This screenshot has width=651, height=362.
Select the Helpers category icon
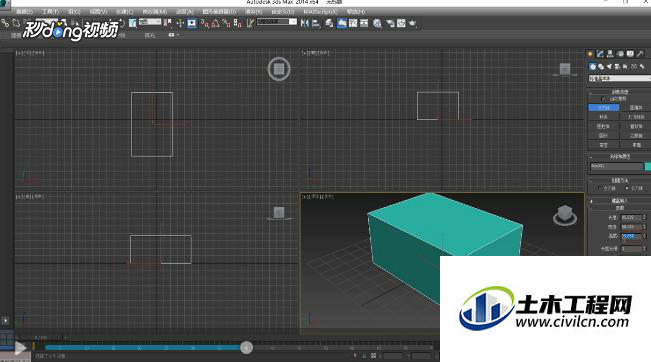tap(625, 67)
